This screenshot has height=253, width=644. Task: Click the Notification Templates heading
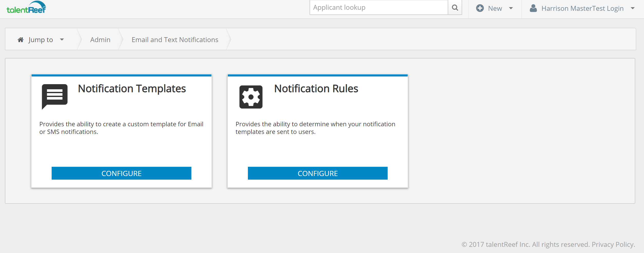tap(132, 89)
